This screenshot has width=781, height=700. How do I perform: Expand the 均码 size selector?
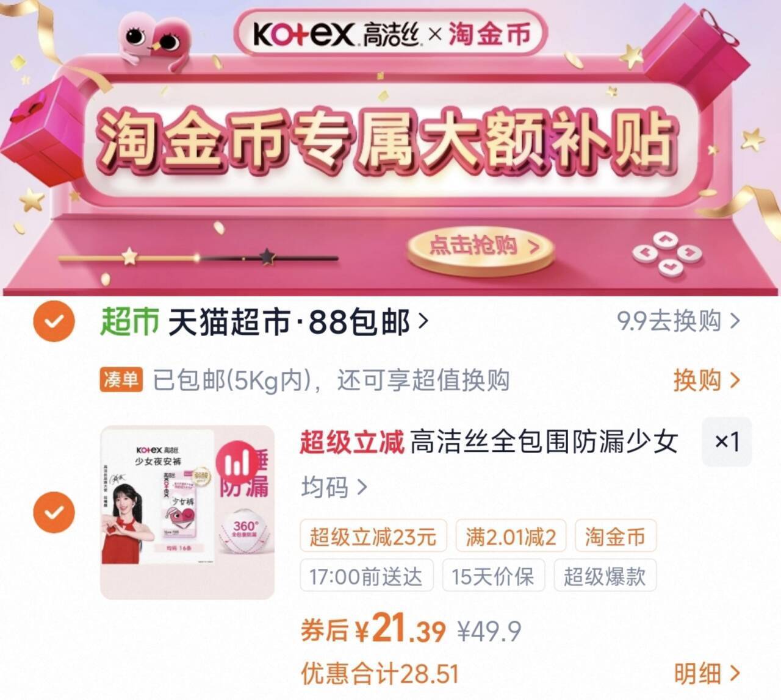tap(334, 487)
